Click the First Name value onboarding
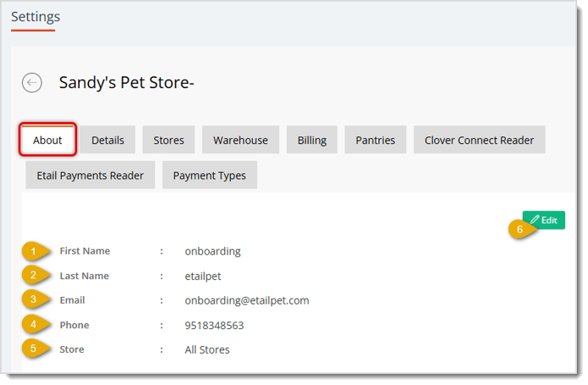The image size is (588, 385). pyautogui.click(x=212, y=251)
